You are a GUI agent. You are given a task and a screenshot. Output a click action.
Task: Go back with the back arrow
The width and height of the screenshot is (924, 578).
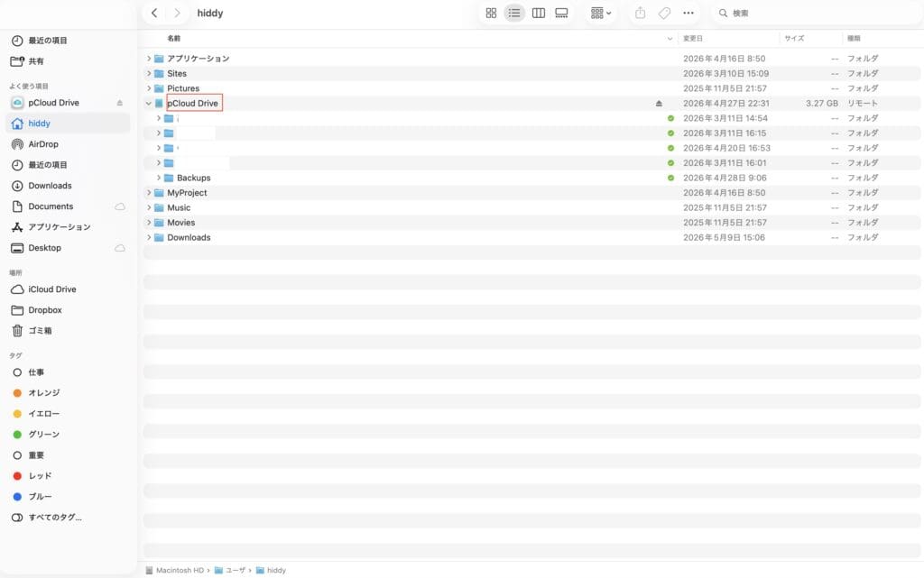tap(154, 13)
